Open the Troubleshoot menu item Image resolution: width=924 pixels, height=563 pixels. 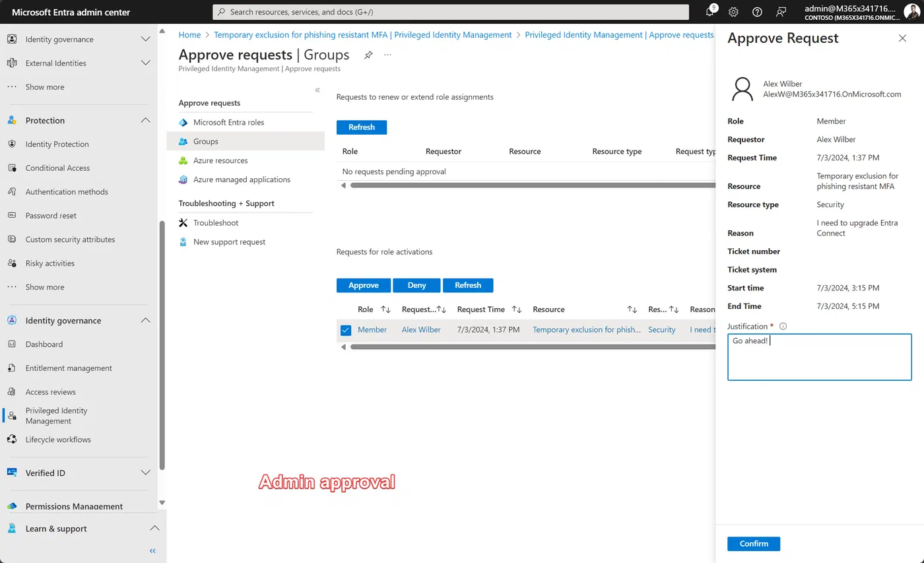246,222
